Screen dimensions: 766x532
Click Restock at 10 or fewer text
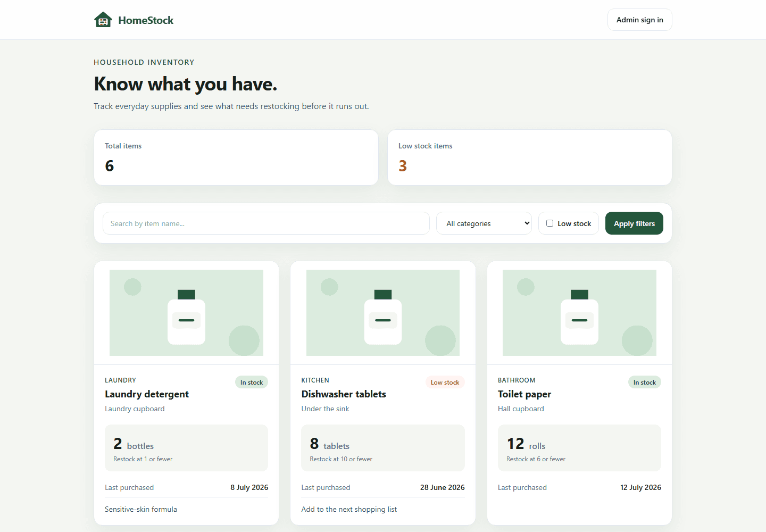point(341,459)
